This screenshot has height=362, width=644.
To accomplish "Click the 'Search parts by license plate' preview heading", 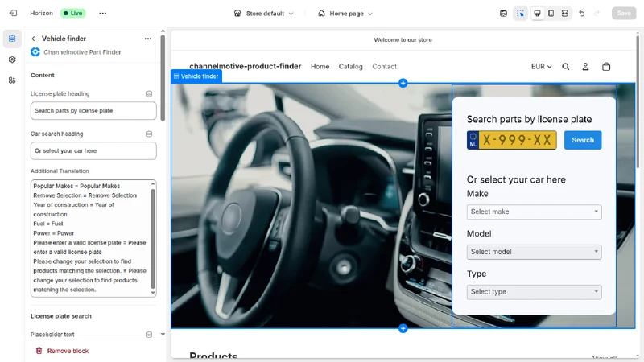I will click(529, 119).
